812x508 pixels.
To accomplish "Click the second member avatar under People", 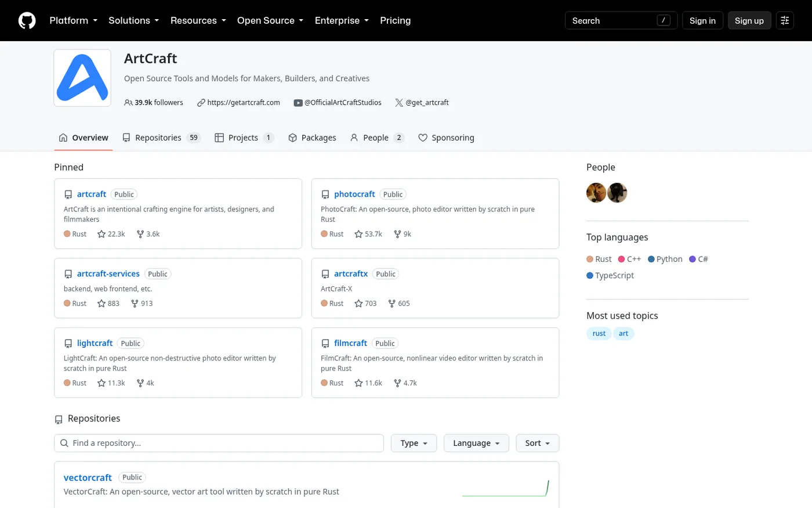I will [x=617, y=193].
